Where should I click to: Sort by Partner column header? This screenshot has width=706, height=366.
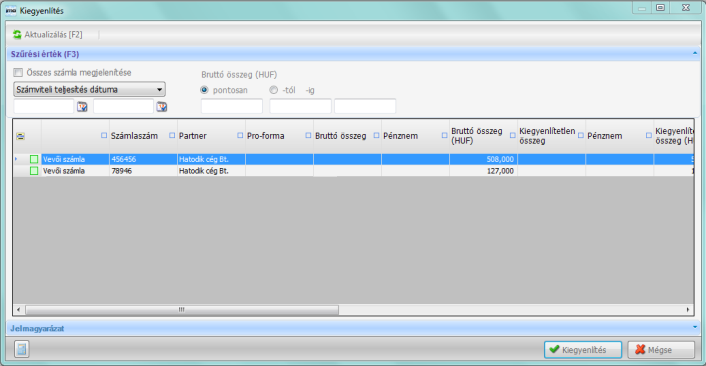192,136
